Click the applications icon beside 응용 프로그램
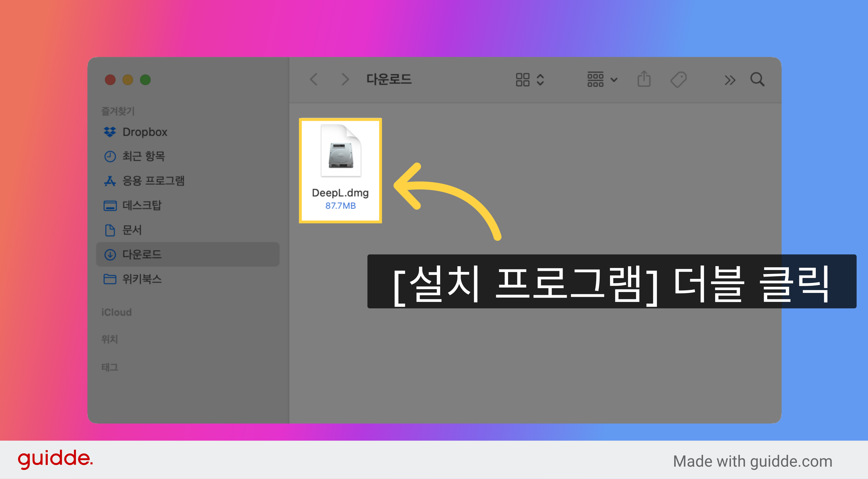 (110, 181)
